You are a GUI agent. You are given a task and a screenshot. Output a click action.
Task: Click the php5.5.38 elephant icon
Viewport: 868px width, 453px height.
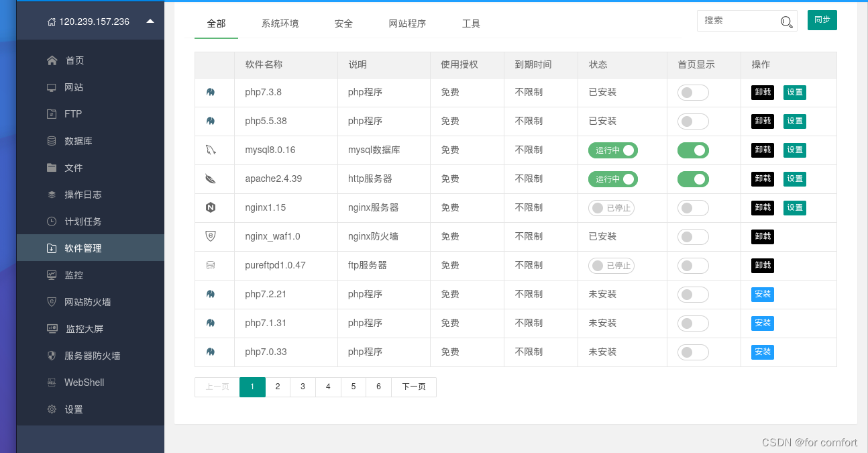211,121
